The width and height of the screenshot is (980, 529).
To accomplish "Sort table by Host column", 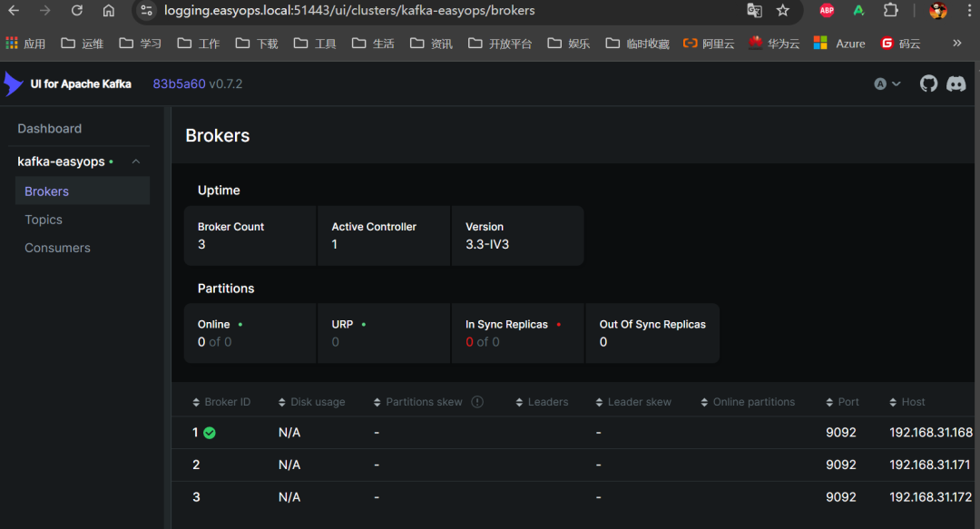I will pyautogui.click(x=906, y=402).
